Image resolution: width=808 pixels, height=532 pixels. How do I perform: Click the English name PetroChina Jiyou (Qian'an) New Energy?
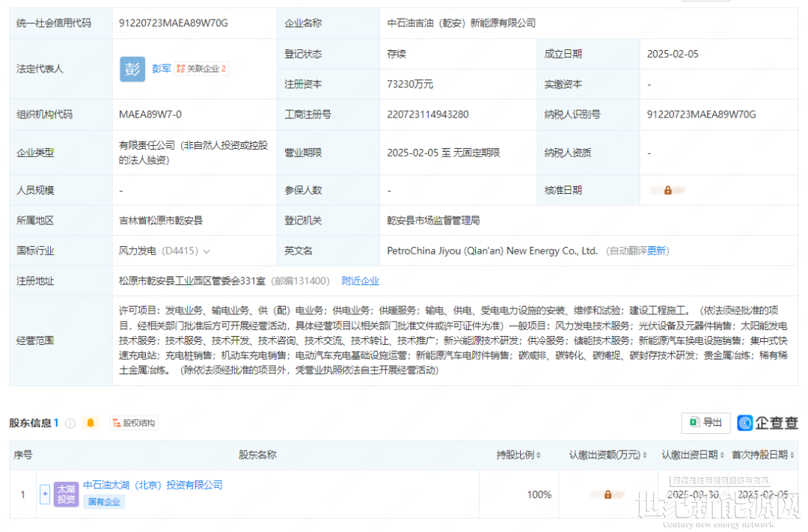(x=492, y=251)
